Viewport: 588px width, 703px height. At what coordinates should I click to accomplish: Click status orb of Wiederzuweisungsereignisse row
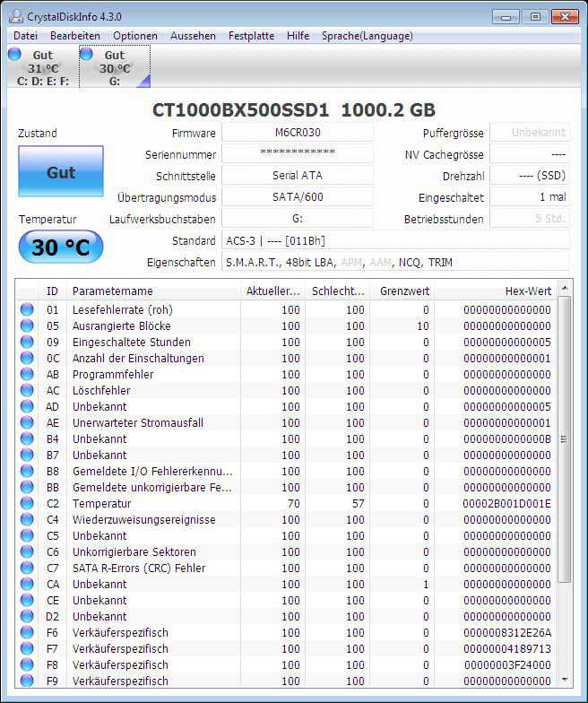click(x=27, y=519)
